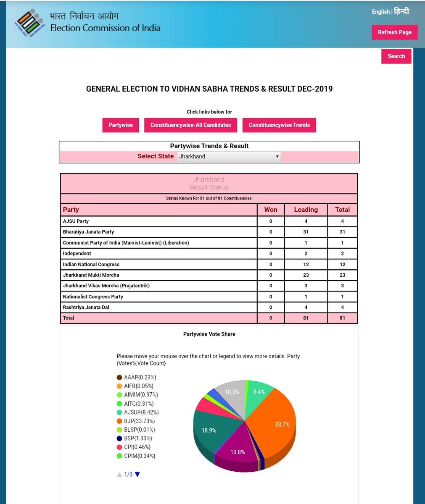The width and height of the screenshot is (425, 504).
Task: Click the AIMIM legend color swatch
Action: click(x=119, y=395)
